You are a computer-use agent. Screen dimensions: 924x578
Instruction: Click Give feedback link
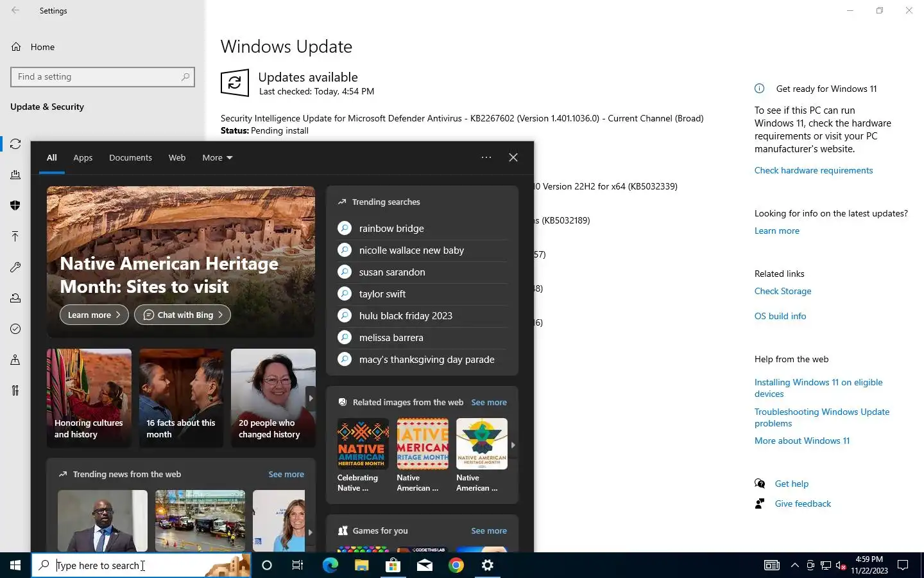[x=803, y=504]
